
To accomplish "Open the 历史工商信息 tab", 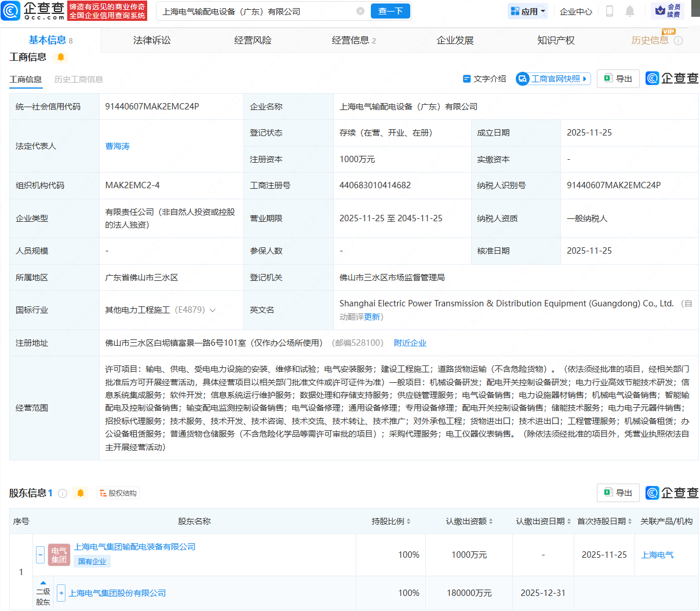I will pyautogui.click(x=78, y=79).
